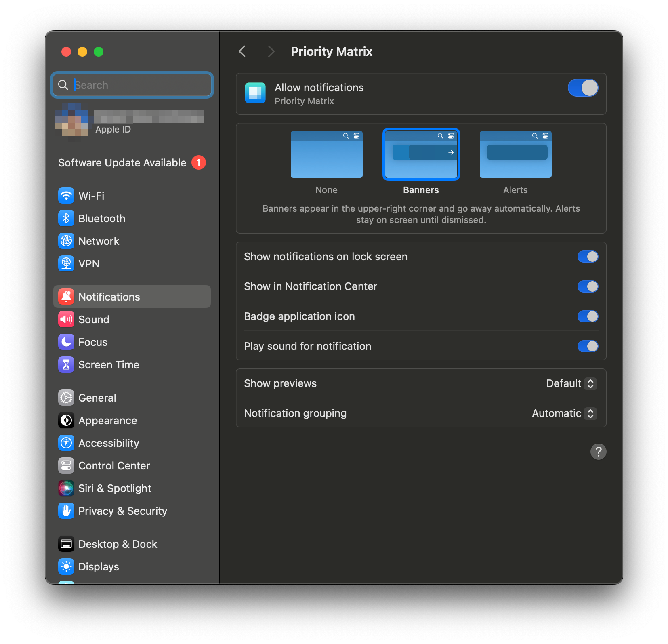Open Wi-Fi settings from sidebar
Image resolution: width=668 pixels, height=644 pixels.
pos(91,196)
